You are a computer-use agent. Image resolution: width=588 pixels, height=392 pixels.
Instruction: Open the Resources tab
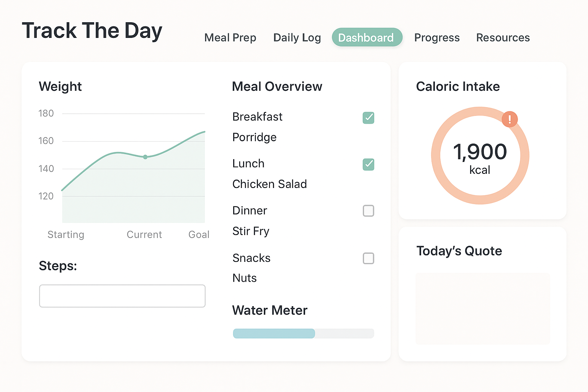503,38
